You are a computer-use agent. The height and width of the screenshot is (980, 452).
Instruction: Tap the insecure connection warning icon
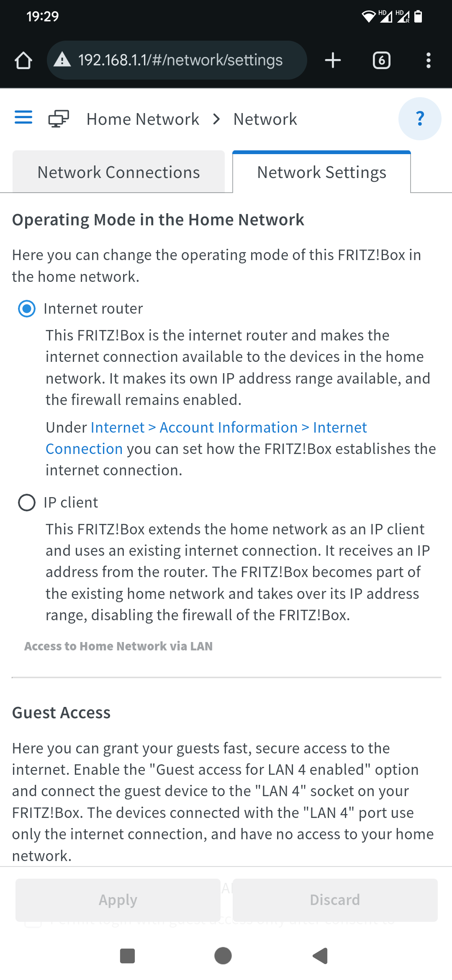pyautogui.click(x=62, y=60)
